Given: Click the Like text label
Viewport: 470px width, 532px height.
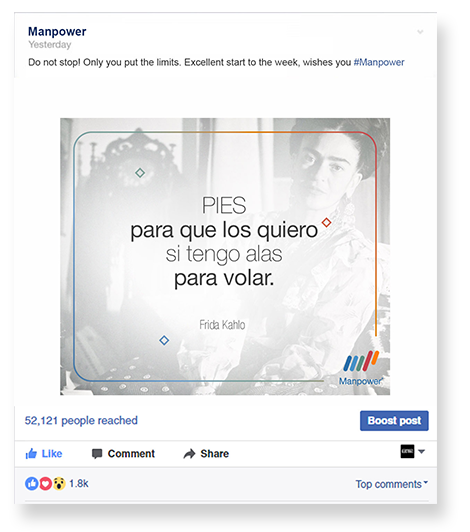Looking at the screenshot, I should pos(52,454).
